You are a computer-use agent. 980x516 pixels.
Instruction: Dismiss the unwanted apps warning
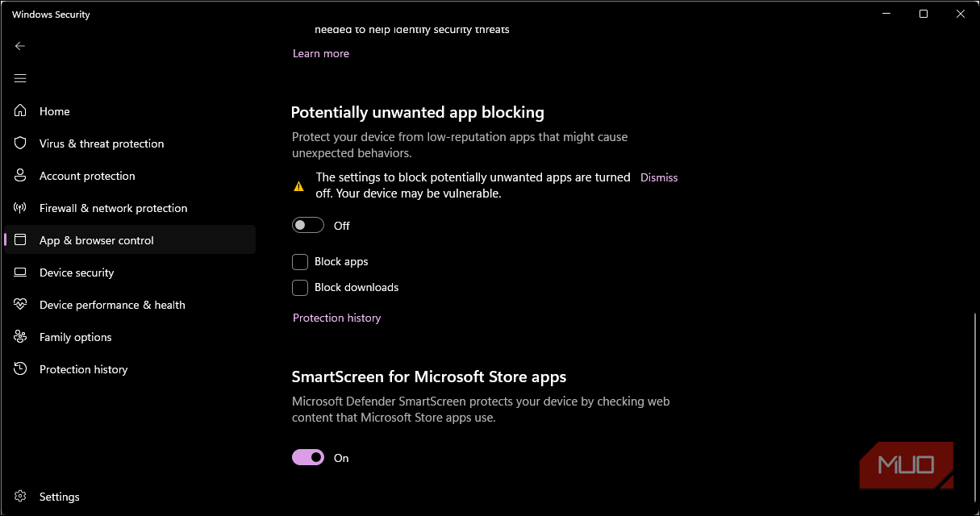click(659, 177)
